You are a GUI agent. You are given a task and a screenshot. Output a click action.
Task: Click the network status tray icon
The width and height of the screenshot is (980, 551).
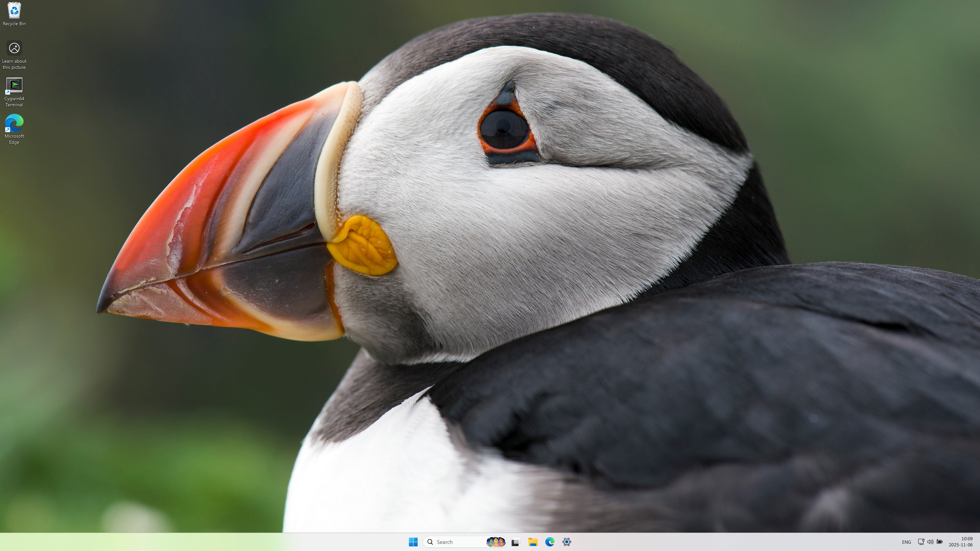pos(921,542)
